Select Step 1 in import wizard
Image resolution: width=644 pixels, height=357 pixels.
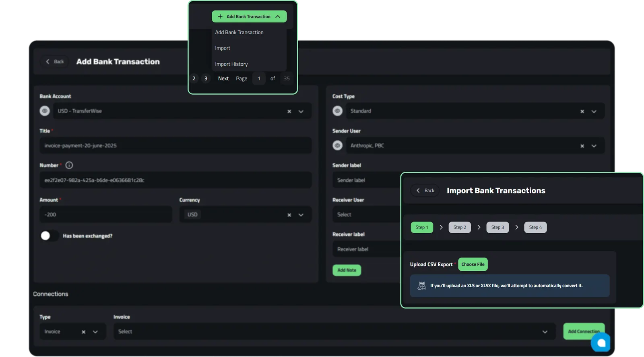pyautogui.click(x=422, y=227)
